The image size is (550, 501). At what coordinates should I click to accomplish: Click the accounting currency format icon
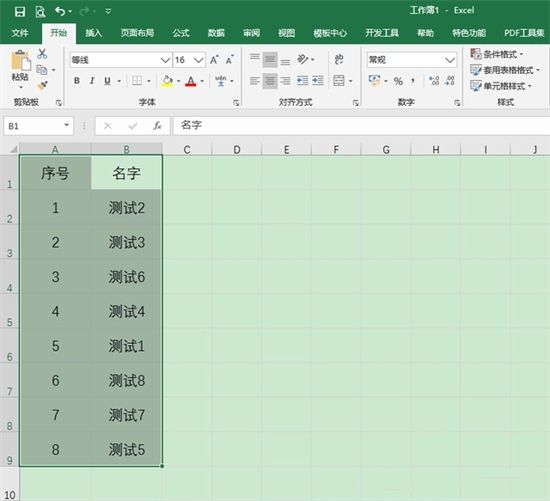pos(374,81)
